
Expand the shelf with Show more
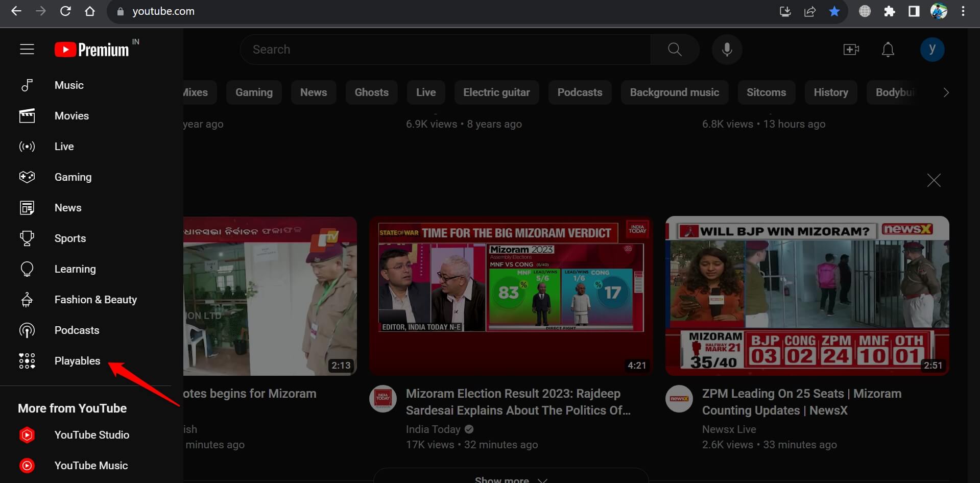[x=511, y=476]
